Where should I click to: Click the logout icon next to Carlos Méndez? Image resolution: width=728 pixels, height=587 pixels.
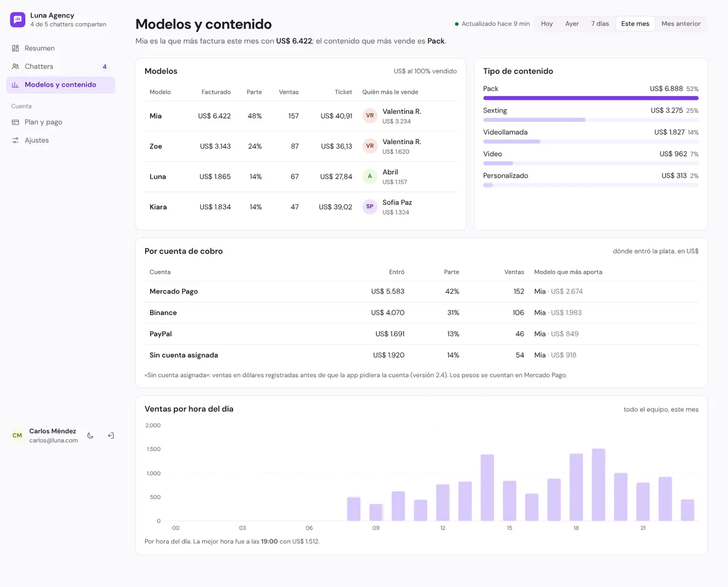coord(111,436)
